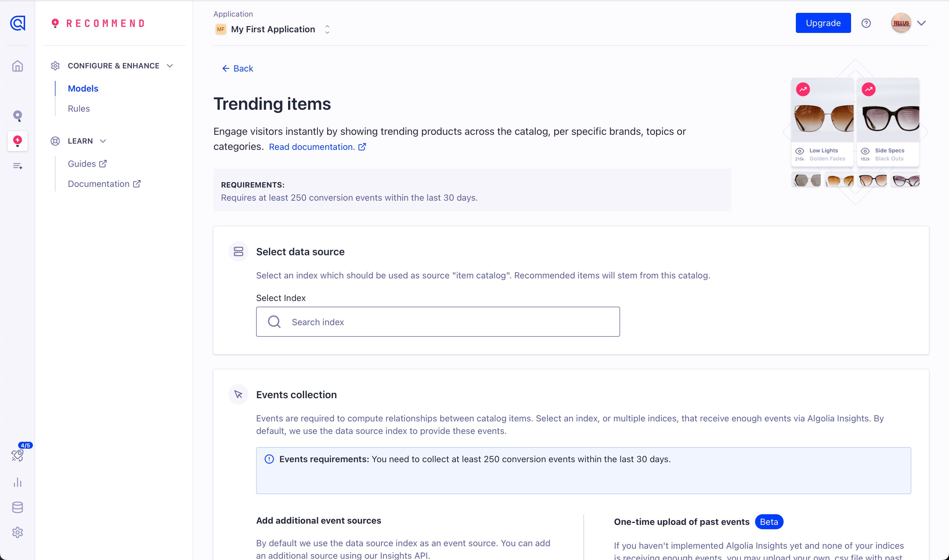Screen dimensions: 949x560
Task: Open the My First Application switcher
Action: point(273,29)
